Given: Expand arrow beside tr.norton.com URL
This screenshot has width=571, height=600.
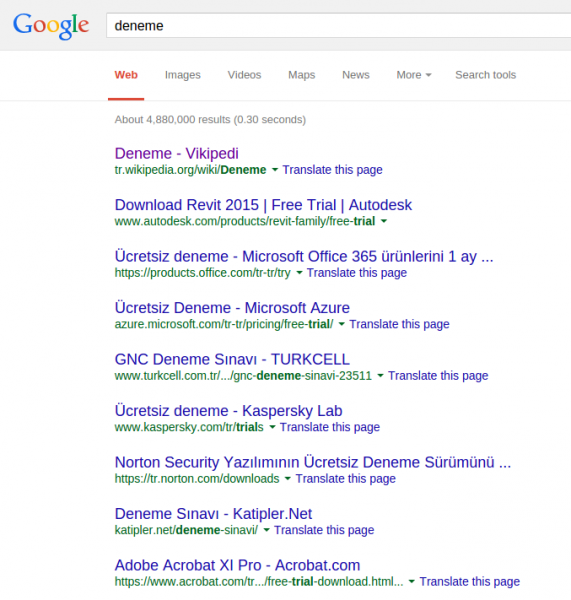Looking at the screenshot, I should tap(287, 479).
